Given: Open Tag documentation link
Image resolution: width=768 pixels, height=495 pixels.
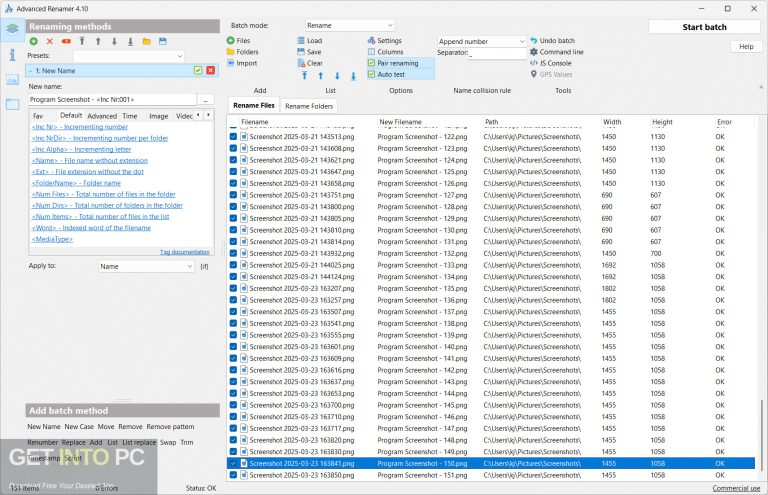Looking at the screenshot, I should 185,252.
